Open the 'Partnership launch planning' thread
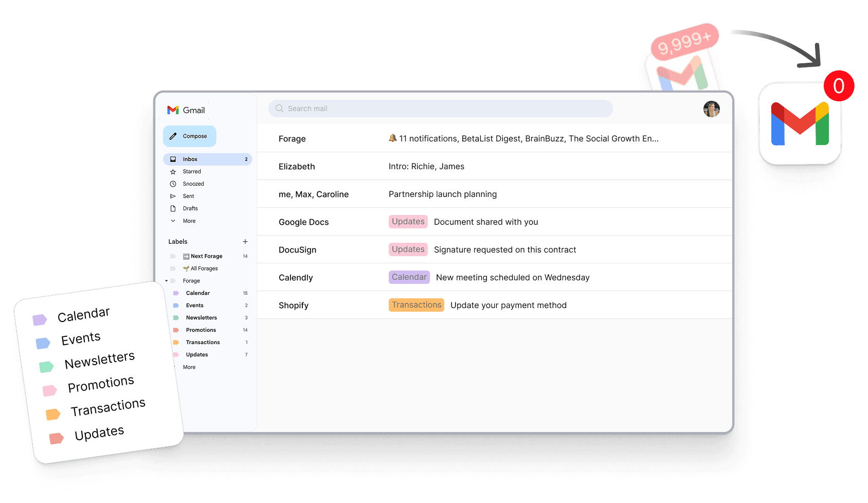868x503 pixels. (495, 194)
